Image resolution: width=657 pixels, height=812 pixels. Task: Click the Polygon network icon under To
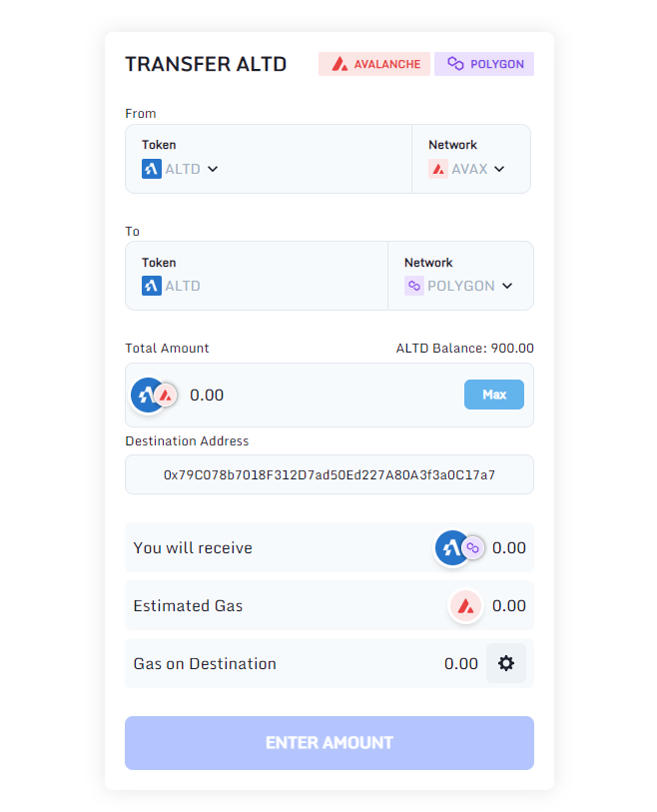[414, 286]
